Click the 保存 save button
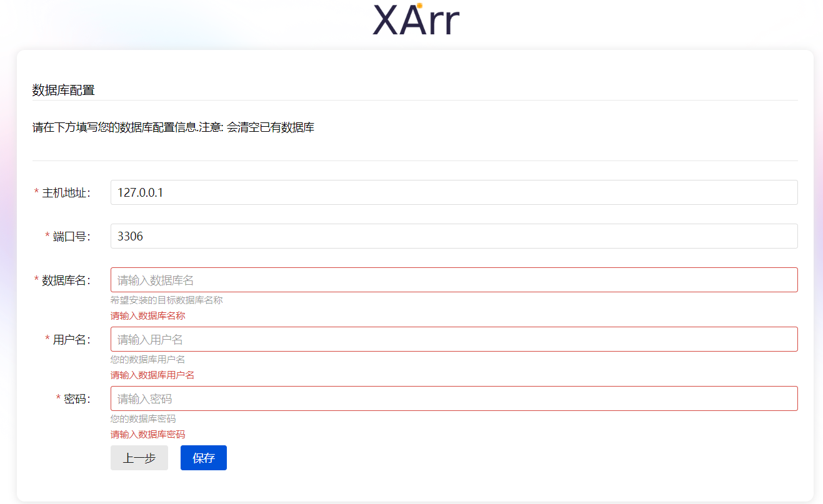 point(203,458)
